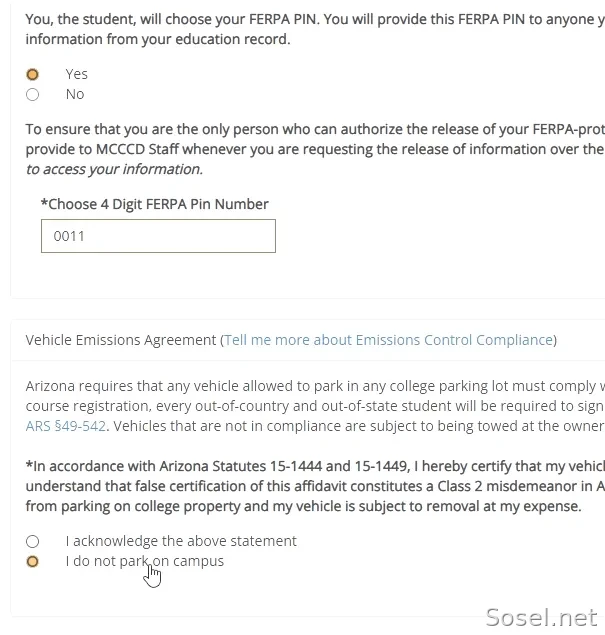The image size is (605, 635).
Task: Select the Yes radio button for FERPA
Action: pos(32,75)
